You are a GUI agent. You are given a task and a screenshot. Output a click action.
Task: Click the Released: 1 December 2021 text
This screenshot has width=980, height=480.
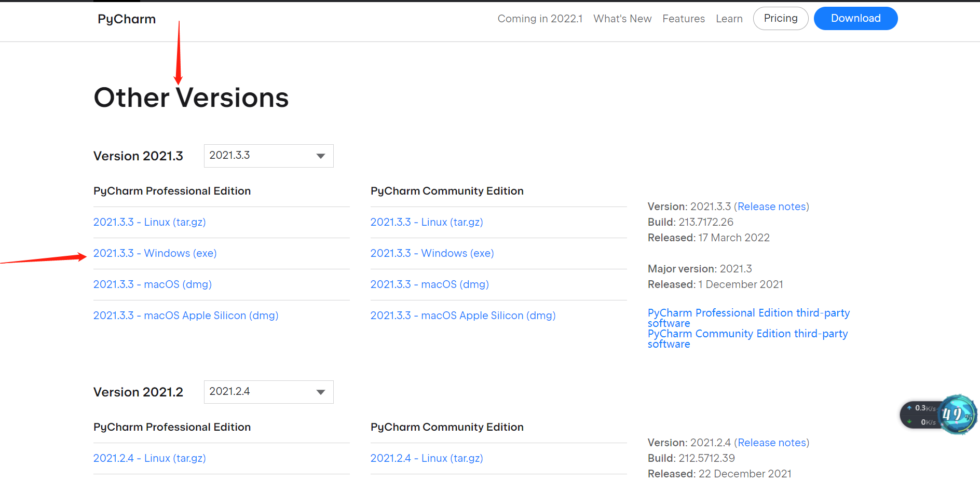pos(715,284)
